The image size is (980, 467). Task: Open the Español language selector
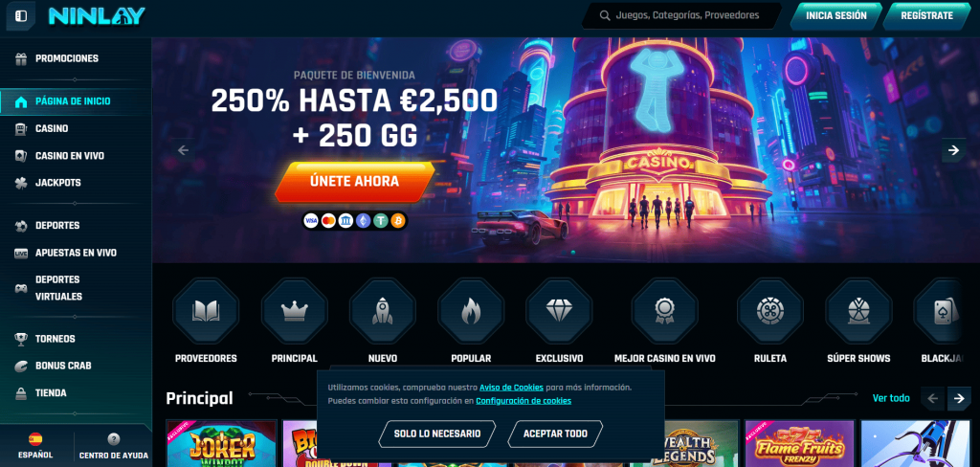[35, 446]
